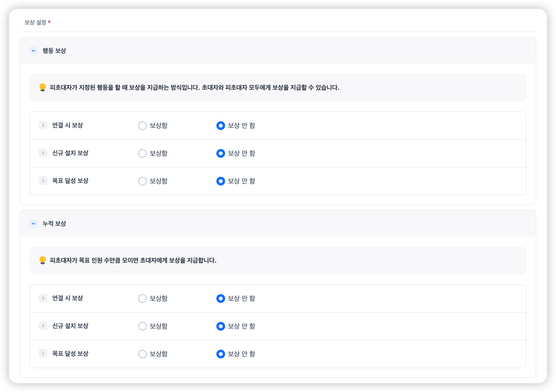Click the 행동 보상 section title
The width and height of the screenshot is (556, 392).
[54, 51]
